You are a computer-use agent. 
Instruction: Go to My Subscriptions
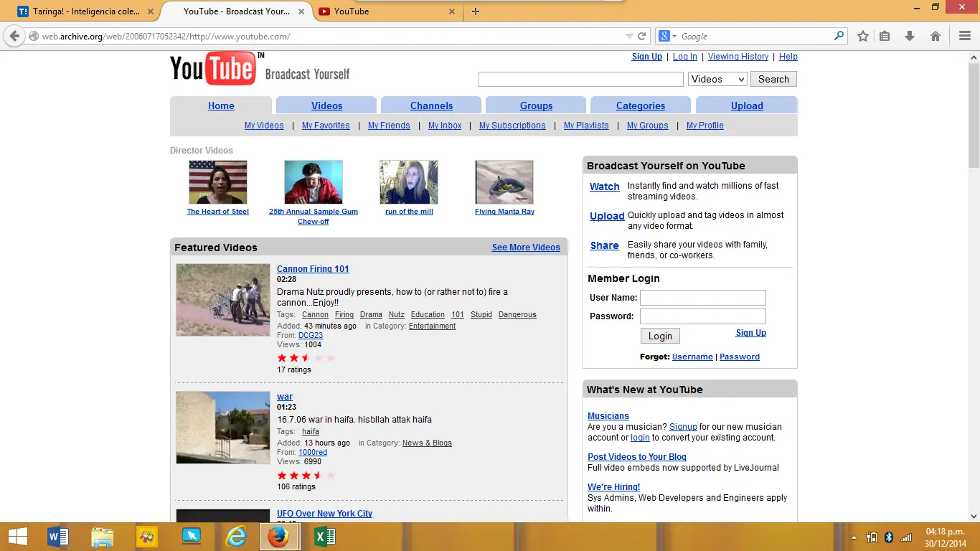click(512, 126)
